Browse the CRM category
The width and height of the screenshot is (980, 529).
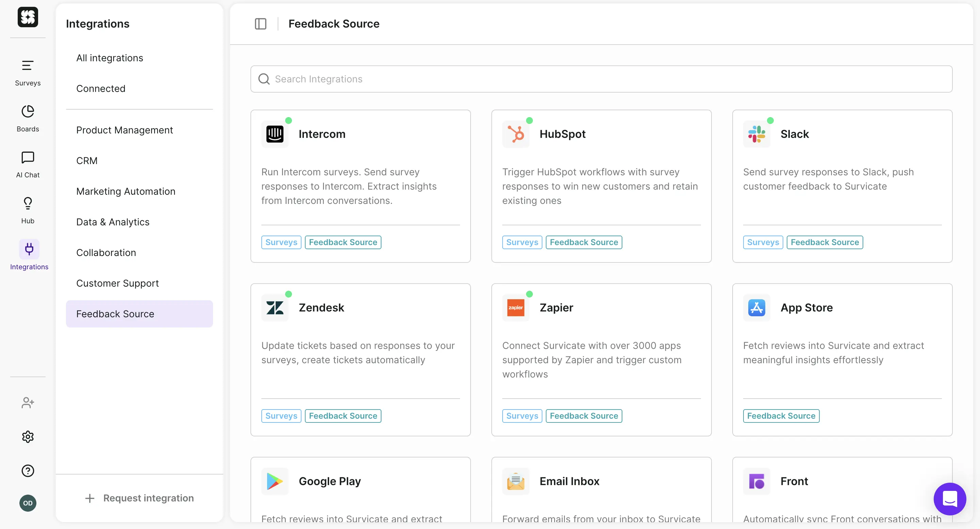tap(87, 161)
